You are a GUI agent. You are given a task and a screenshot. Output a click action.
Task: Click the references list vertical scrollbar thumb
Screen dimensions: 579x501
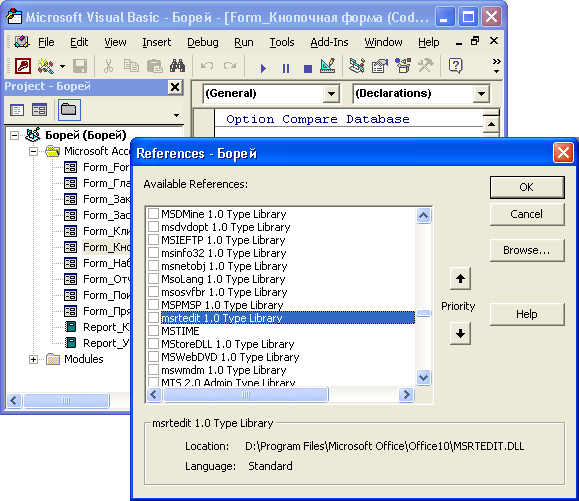click(423, 313)
